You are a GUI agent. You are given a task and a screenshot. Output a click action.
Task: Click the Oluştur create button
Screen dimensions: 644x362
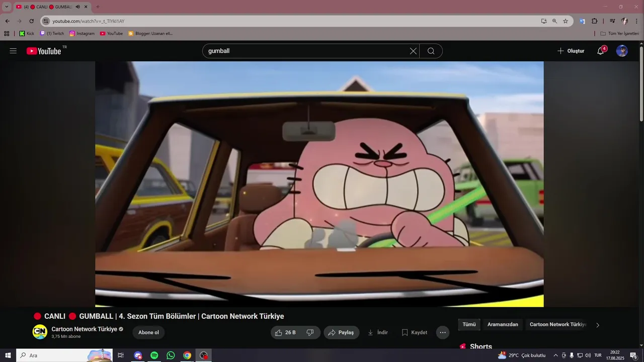click(x=571, y=51)
